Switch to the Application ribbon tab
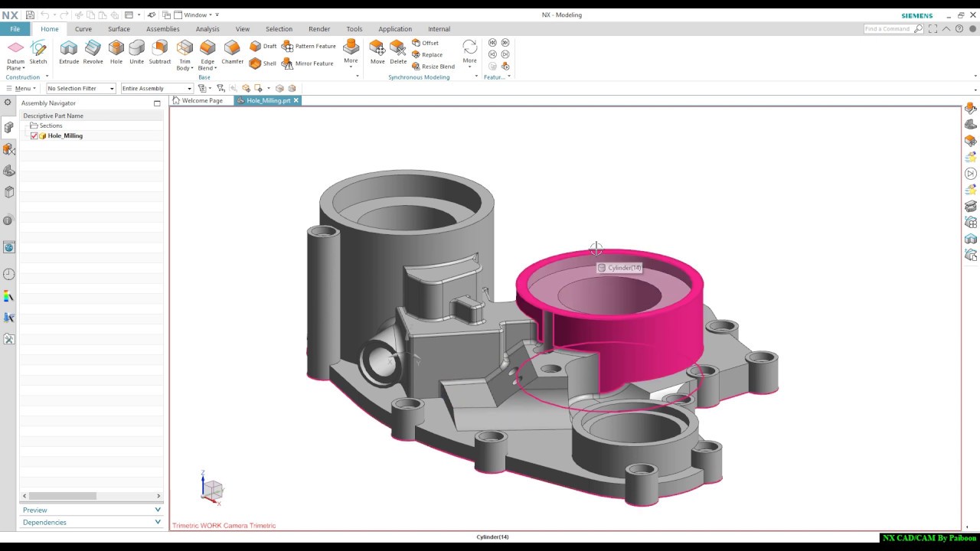Screen dimensions: 980x551 click(x=395, y=29)
